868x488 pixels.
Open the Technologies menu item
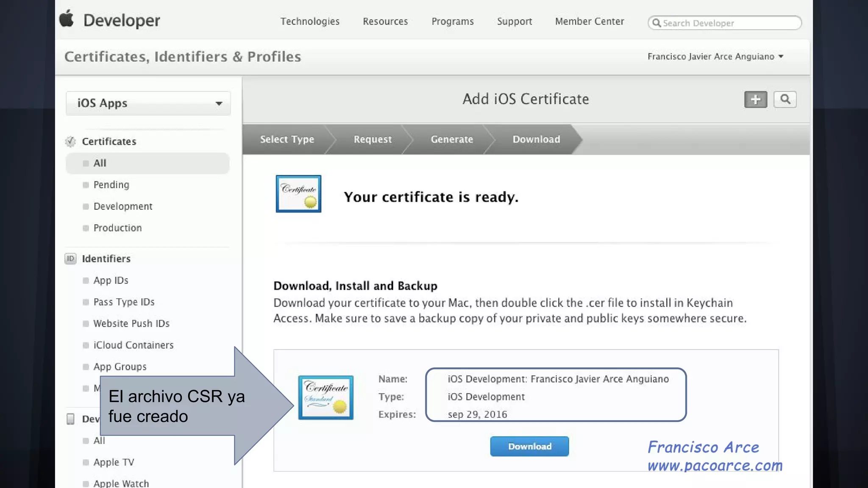(x=310, y=22)
